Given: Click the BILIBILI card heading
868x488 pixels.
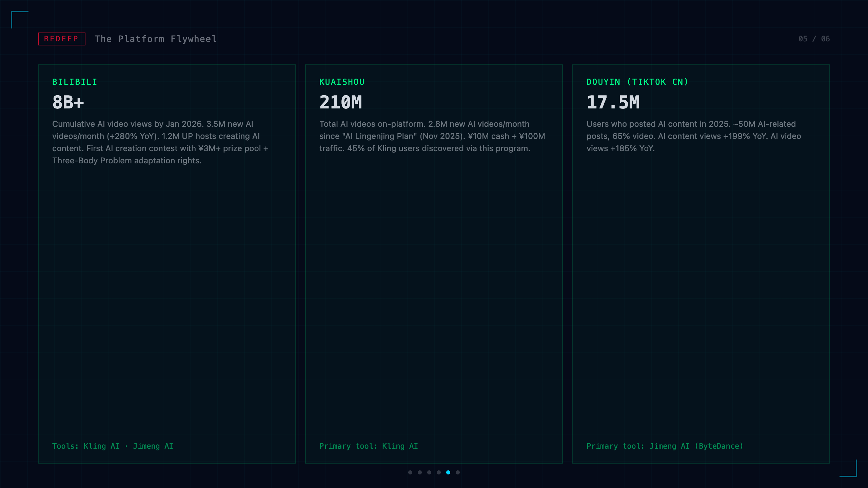Looking at the screenshot, I should 75,82.
